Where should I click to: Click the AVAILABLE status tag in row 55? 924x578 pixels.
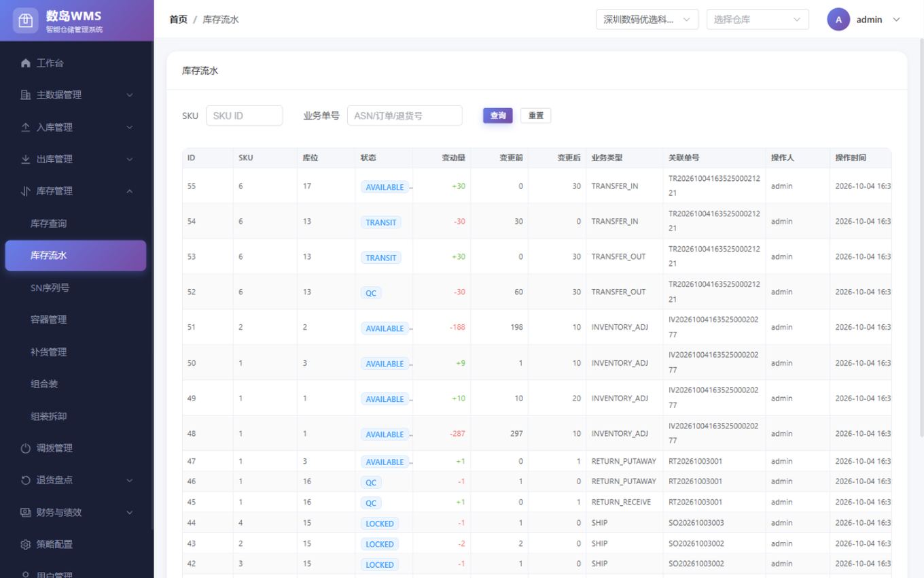tap(385, 187)
